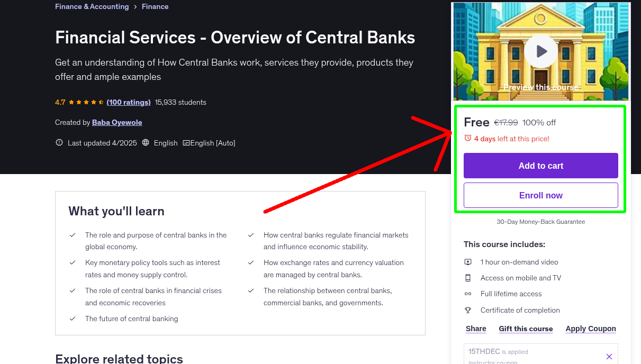Screen dimensions: 641x364
Task: Open the Finance breadcrumb link
Action: tap(155, 6)
